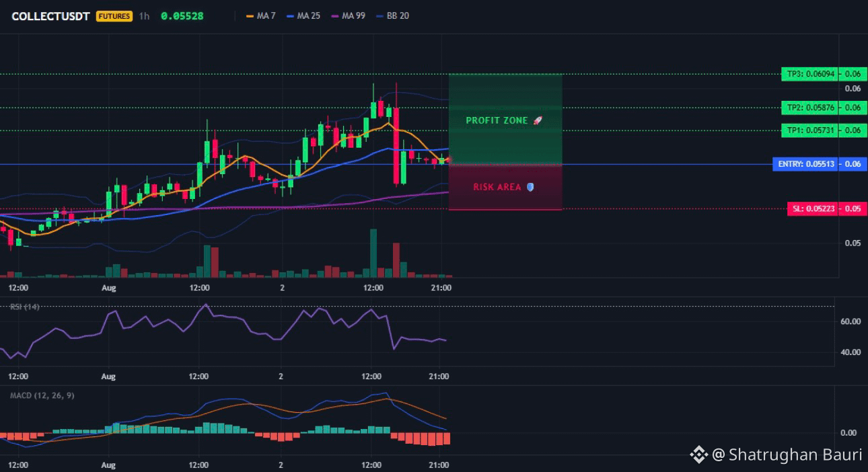Click the TP1: 0.05731 price label
Viewport: 868px width, 472px height.
(x=810, y=130)
